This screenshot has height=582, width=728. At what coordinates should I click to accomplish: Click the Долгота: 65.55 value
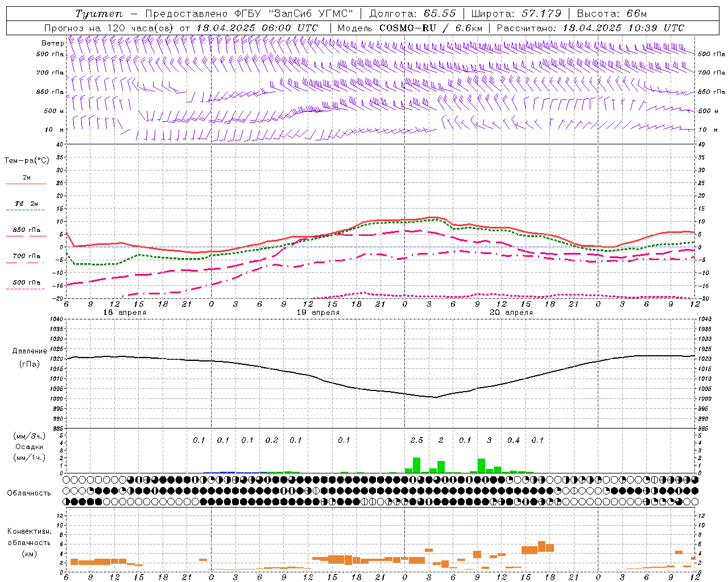[x=413, y=14]
